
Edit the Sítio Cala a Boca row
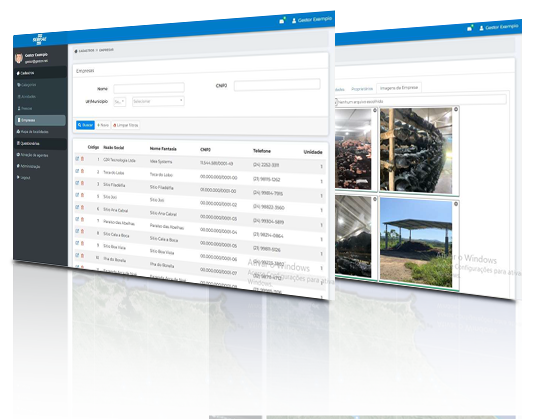pos(77,231)
